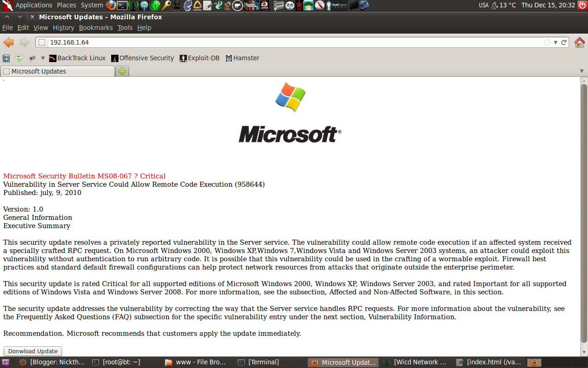The width and height of the screenshot is (588, 368).
Task: Open the Offensive Security bookmark
Action: (142, 58)
